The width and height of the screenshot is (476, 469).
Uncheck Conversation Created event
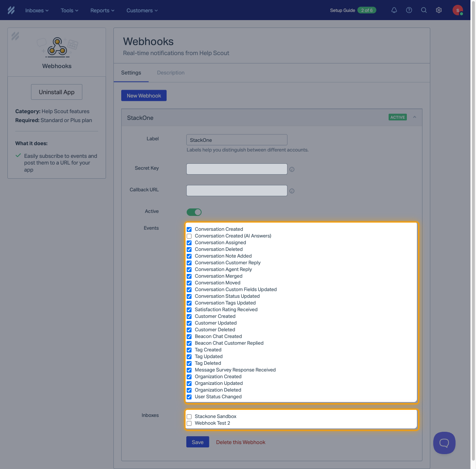point(189,229)
